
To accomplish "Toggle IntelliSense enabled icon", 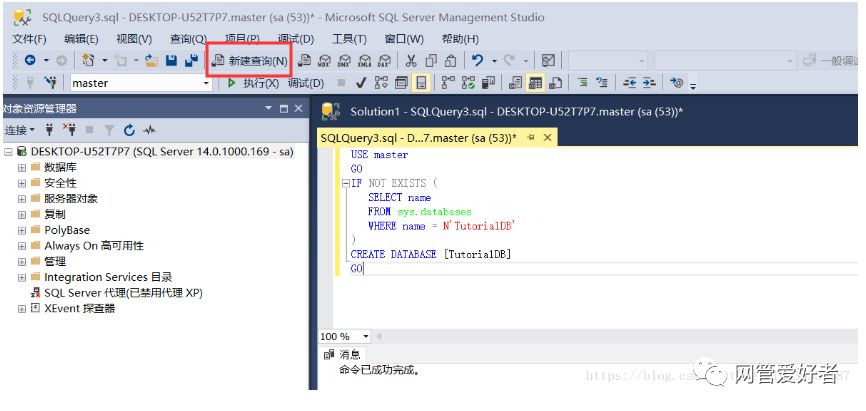I will click(x=421, y=83).
